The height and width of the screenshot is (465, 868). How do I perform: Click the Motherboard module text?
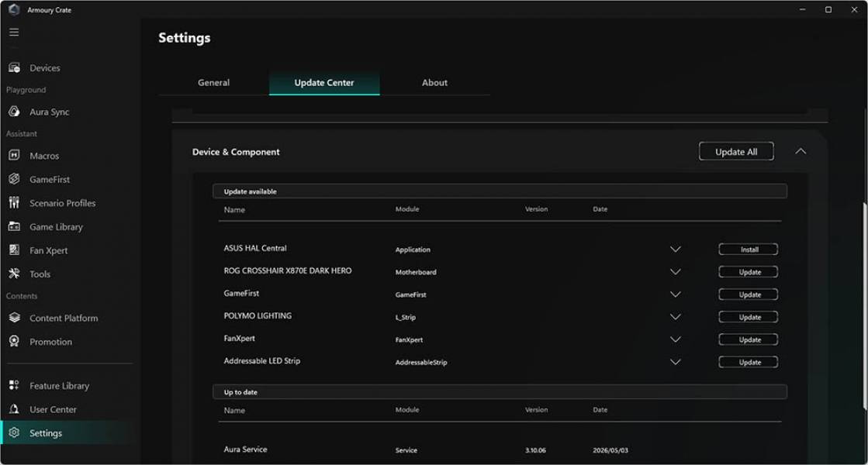pos(416,272)
